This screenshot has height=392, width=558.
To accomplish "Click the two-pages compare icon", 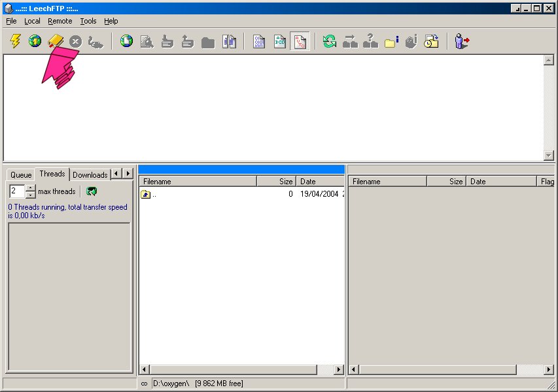I will (x=229, y=42).
